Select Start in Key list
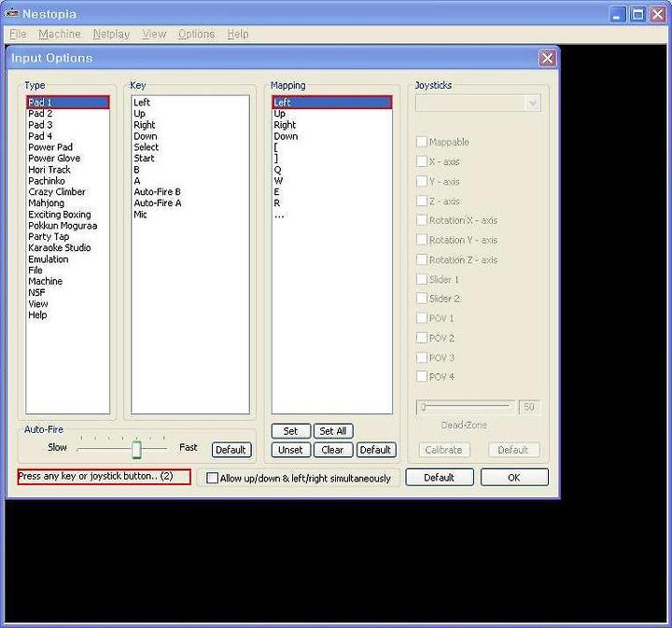 coord(189,158)
